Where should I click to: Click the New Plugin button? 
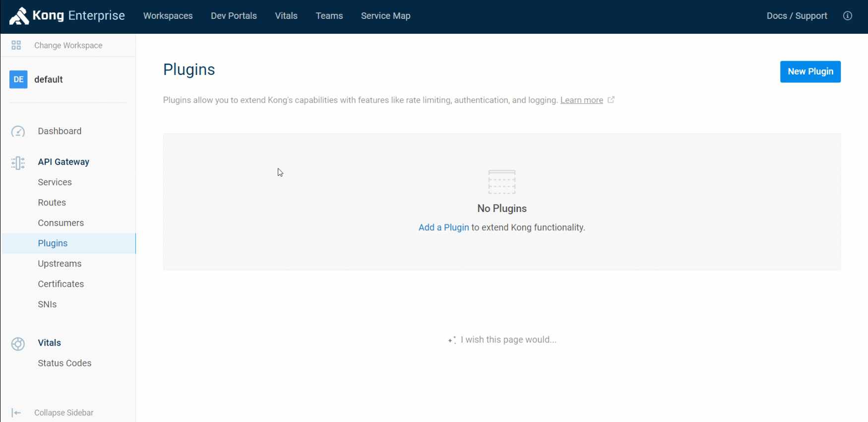pyautogui.click(x=810, y=71)
